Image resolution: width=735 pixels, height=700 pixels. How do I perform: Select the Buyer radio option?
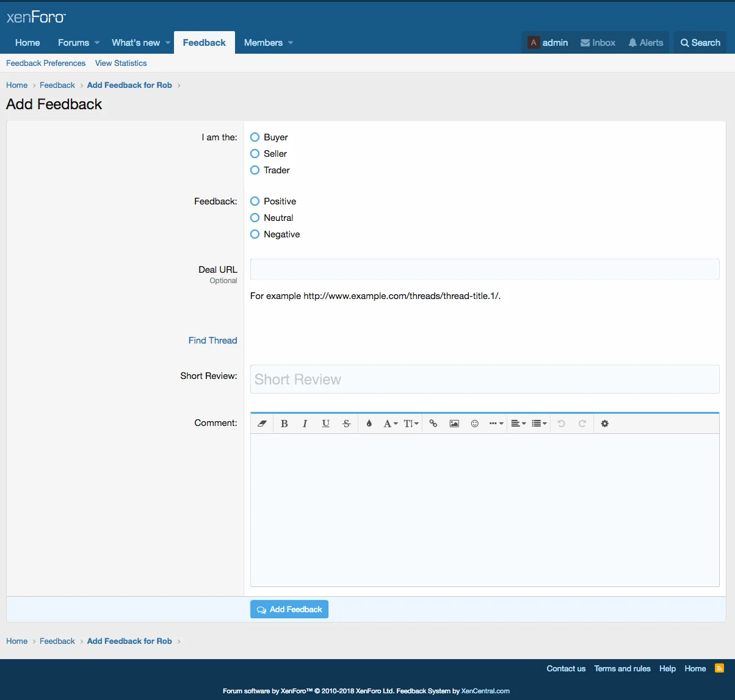[x=255, y=137]
